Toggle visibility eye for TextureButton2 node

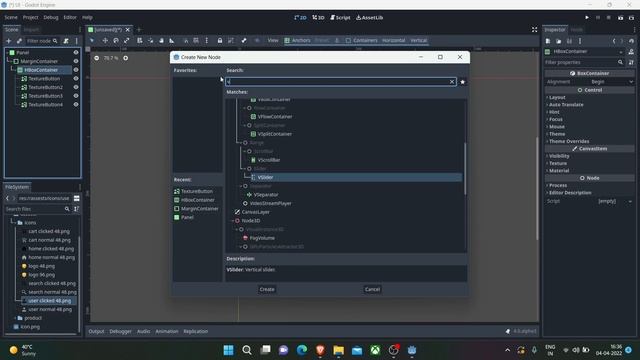pyautogui.click(x=76, y=87)
